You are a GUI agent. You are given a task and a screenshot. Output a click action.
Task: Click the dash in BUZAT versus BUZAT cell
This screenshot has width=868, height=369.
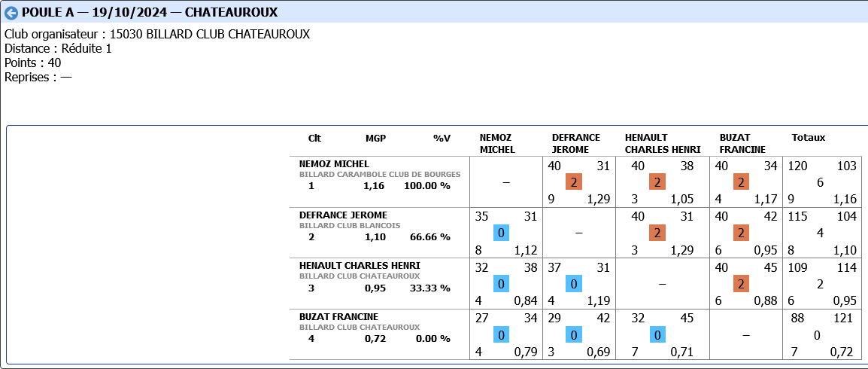745,335
